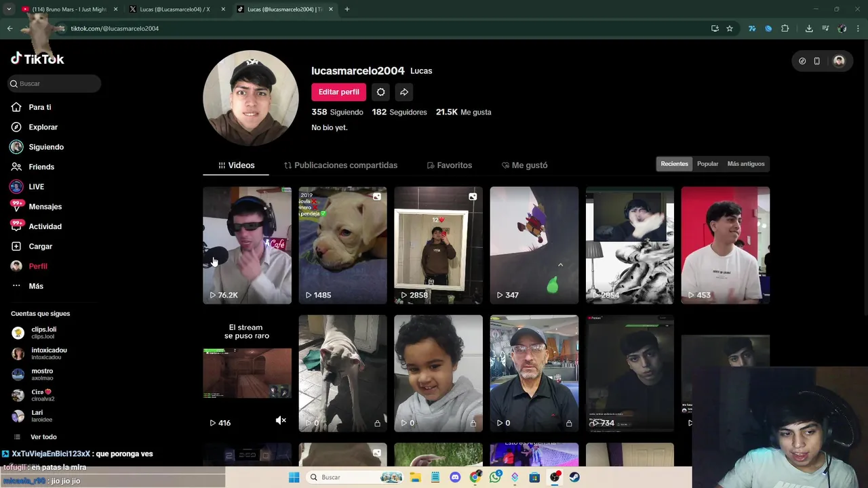Open WhatsApp from the taskbar
The height and width of the screenshot is (488, 868).
pyautogui.click(x=494, y=477)
